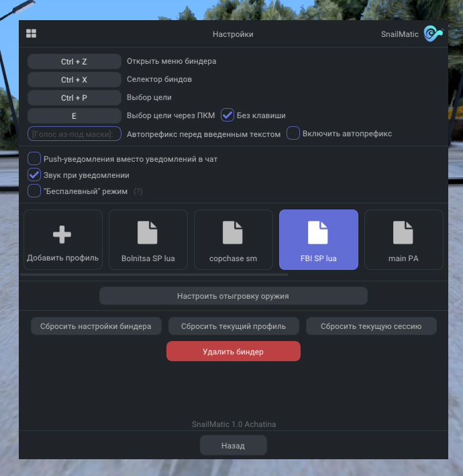Select the copchase sm profile file icon

(233, 232)
